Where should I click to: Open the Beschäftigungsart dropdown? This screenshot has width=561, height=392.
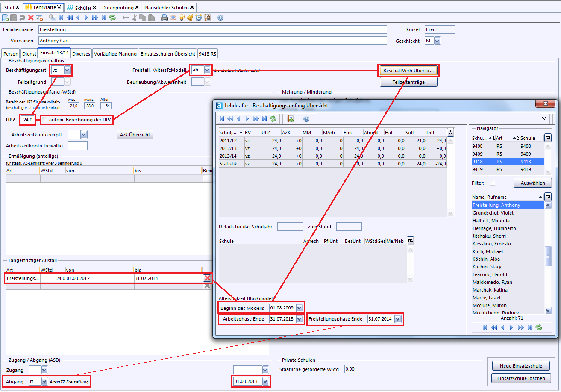tap(68, 70)
